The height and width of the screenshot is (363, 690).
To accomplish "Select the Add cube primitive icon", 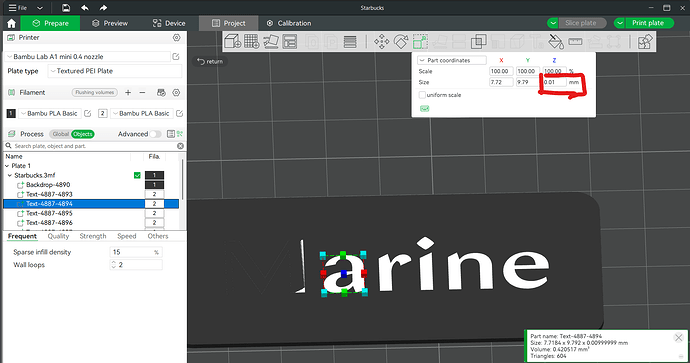I will 232,42.
